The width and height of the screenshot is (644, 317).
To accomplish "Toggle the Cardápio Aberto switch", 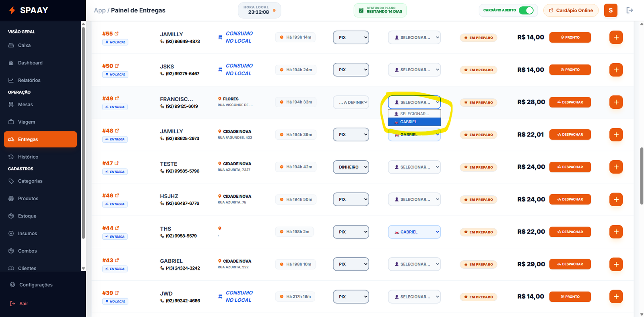I will point(526,10).
